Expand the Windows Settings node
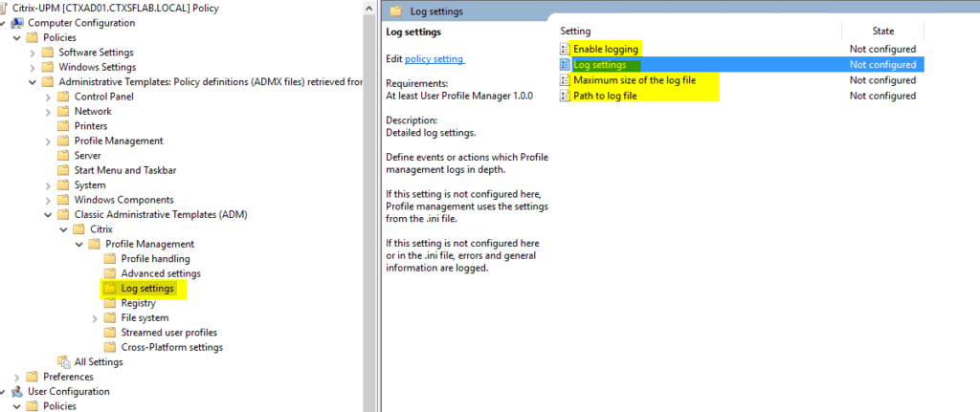 click(33, 67)
